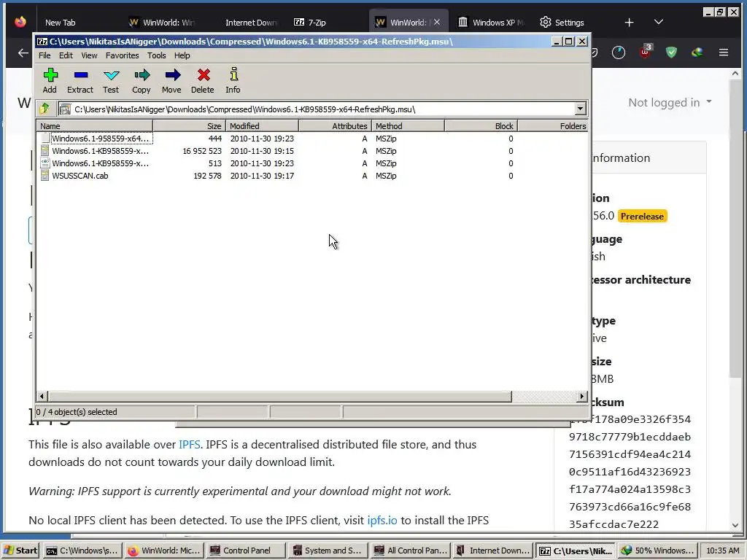The width and height of the screenshot is (747, 560).
Task: Sort by the Size column header
Action: (189, 125)
